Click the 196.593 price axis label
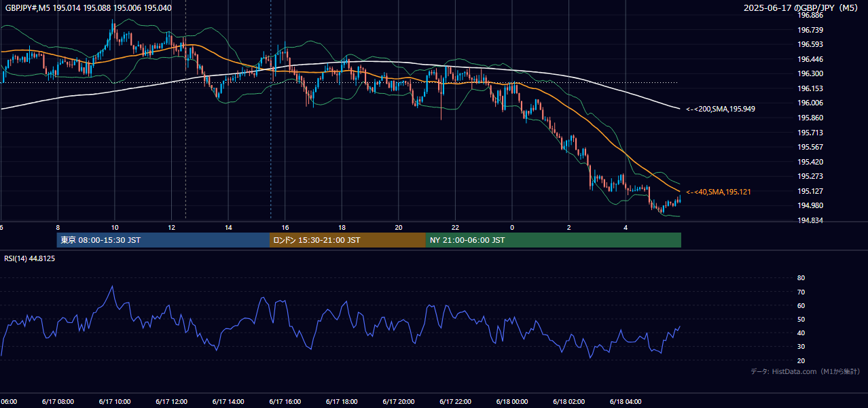The width and height of the screenshot is (868, 408). [x=810, y=44]
